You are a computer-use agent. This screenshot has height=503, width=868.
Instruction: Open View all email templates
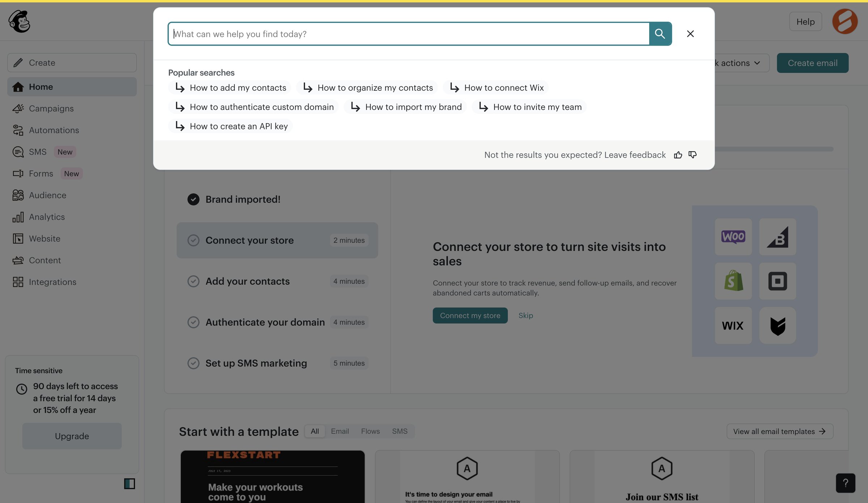780,431
